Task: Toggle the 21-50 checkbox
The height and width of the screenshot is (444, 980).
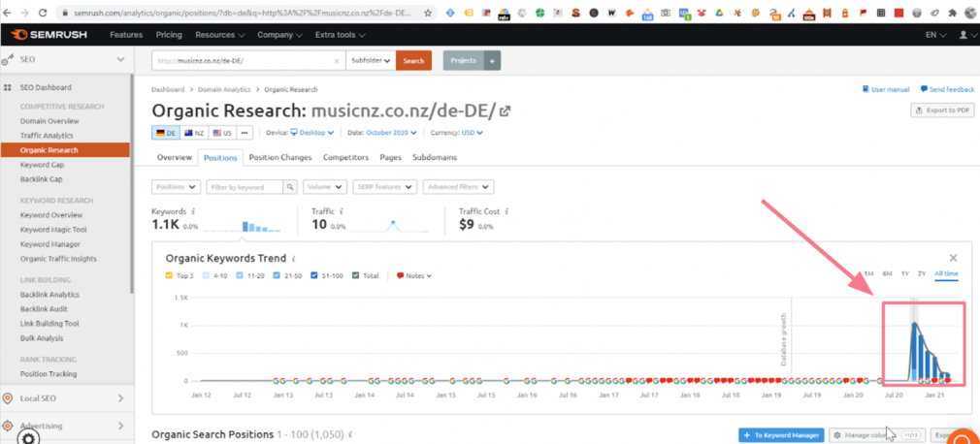Action: point(277,275)
